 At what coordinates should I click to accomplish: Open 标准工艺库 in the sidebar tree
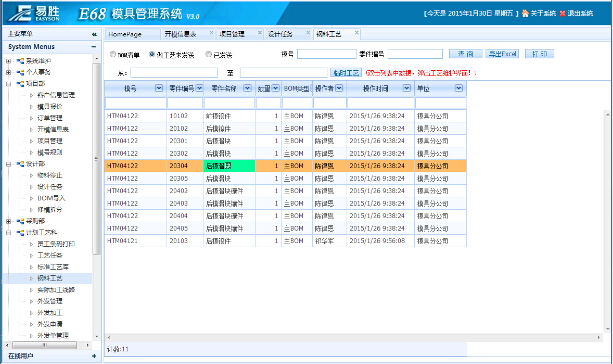pos(53,267)
